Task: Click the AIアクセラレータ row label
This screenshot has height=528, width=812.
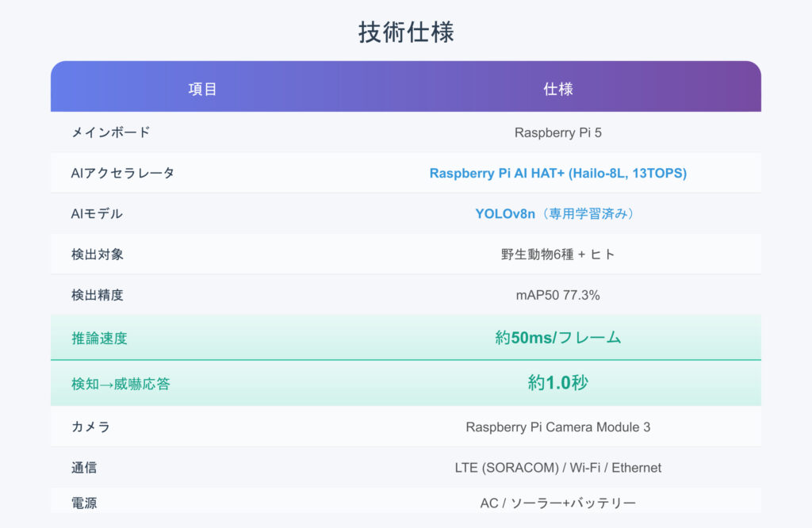Action: point(123,173)
